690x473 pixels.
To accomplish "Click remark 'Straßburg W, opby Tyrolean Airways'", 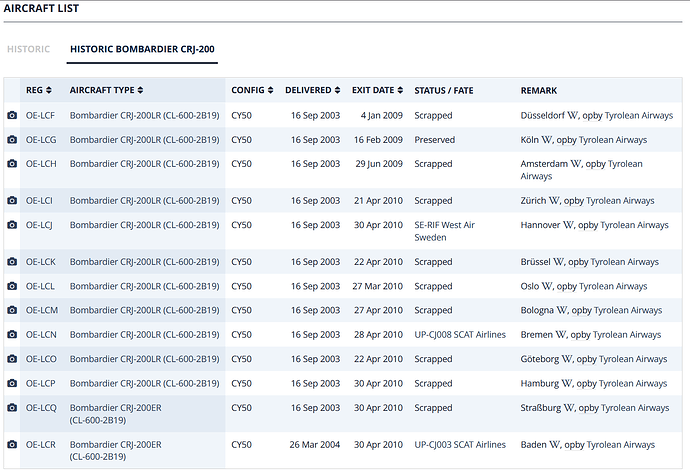I will (x=595, y=408).
